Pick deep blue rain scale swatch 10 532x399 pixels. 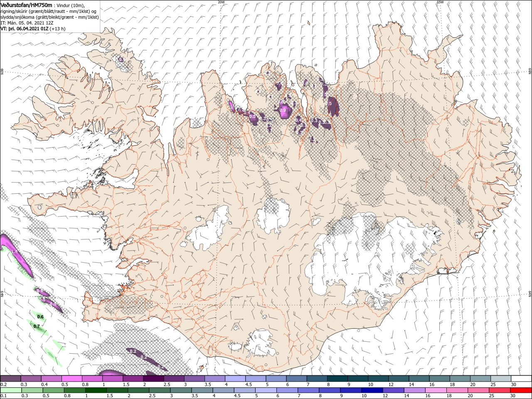click(x=372, y=390)
